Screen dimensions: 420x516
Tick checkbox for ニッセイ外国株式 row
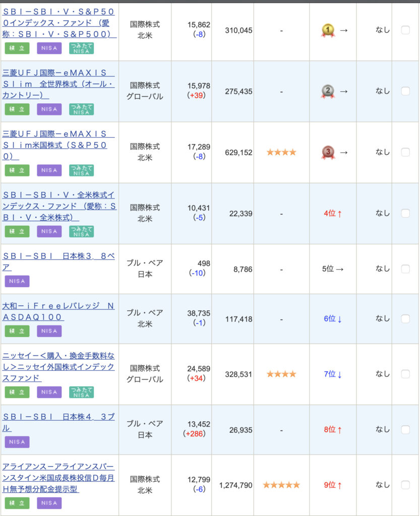coord(405,374)
